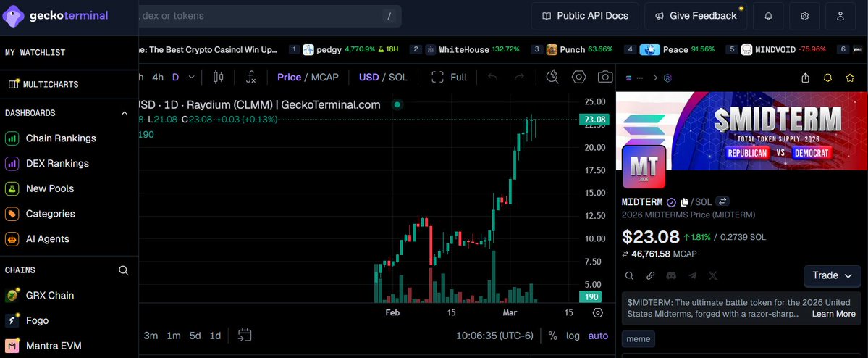Open the GeckoTerminal home logo
This screenshot has height=358, width=868.
pyautogui.click(x=55, y=15)
